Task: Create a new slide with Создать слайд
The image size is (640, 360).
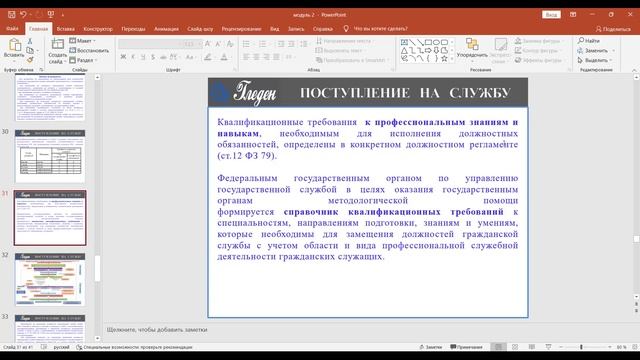Action: 57,51
